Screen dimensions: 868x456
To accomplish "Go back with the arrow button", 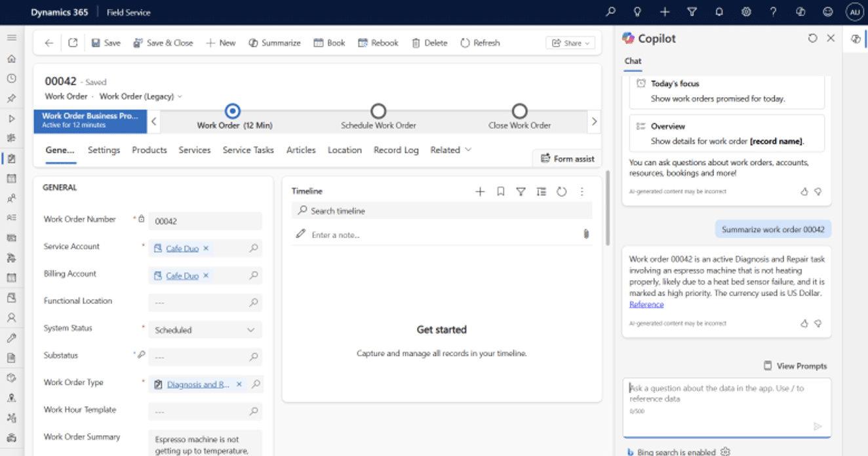I will [49, 43].
